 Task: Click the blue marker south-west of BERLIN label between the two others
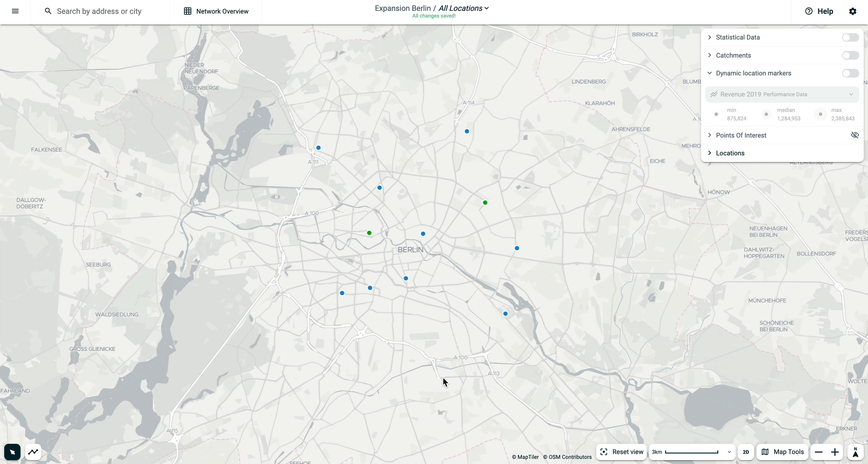[x=370, y=288]
